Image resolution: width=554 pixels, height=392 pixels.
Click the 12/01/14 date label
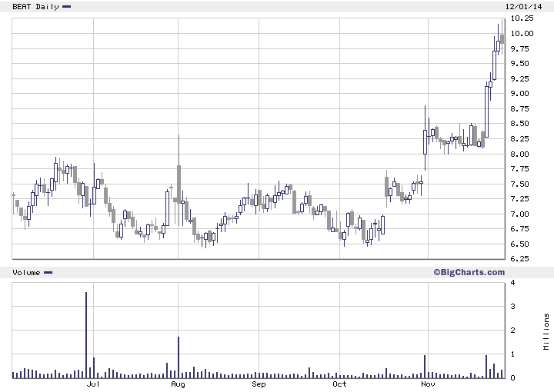(x=524, y=7)
